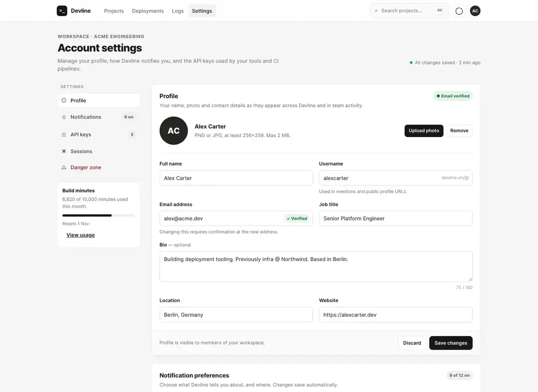Click the '9 on' notifications badge

pyautogui.click(x=129, y=117)
